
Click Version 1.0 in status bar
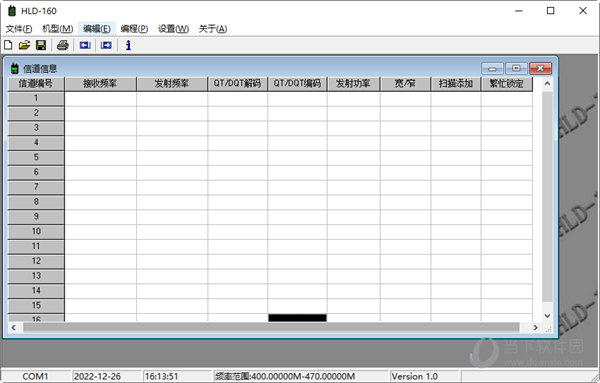click(x=414, y=376)
